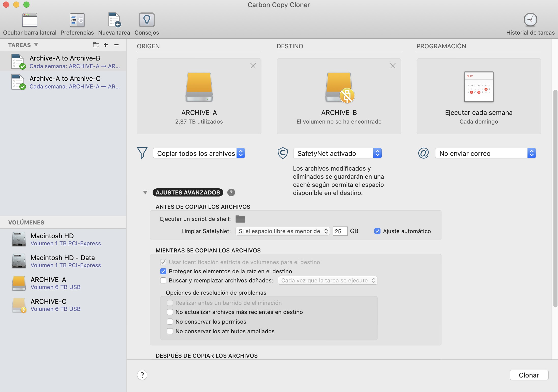Select task Archive-A to Archive-C

click(63, 82)
